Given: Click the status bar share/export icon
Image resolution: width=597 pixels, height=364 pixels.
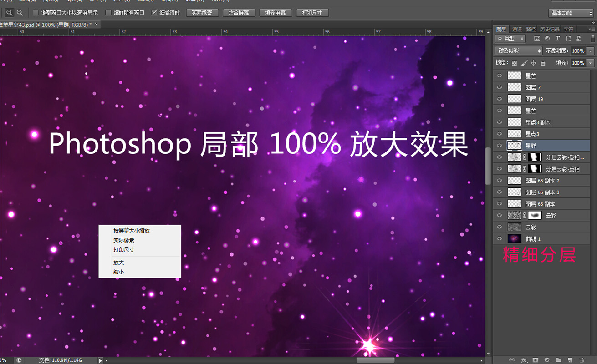Looking at the screenshot, I should coord(19,360).
